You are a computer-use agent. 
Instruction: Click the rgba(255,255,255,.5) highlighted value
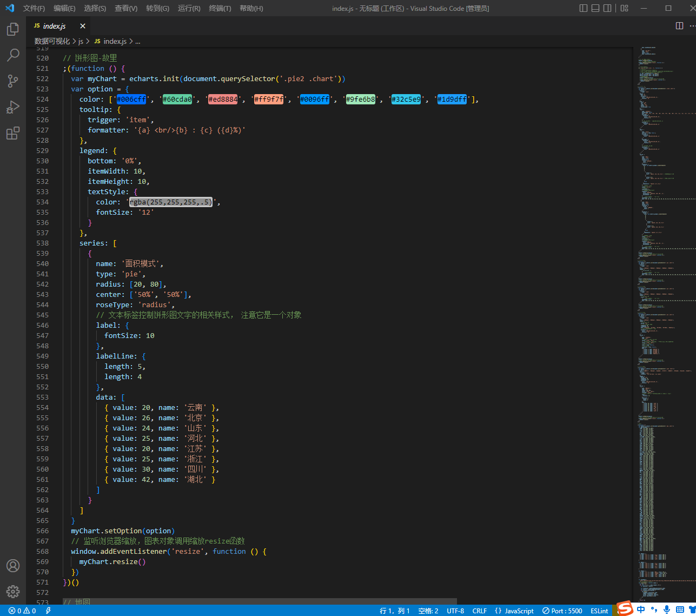coord(171,202)
